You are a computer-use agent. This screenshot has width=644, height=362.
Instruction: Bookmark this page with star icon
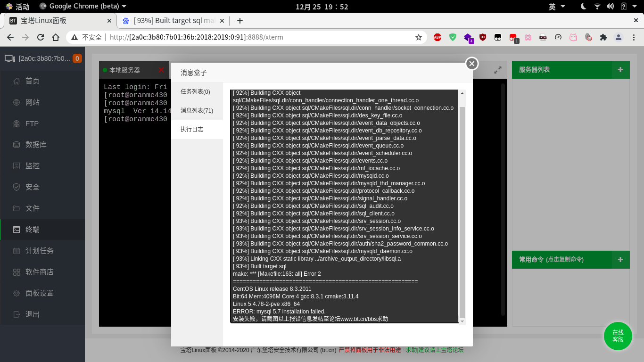point(418,37)
